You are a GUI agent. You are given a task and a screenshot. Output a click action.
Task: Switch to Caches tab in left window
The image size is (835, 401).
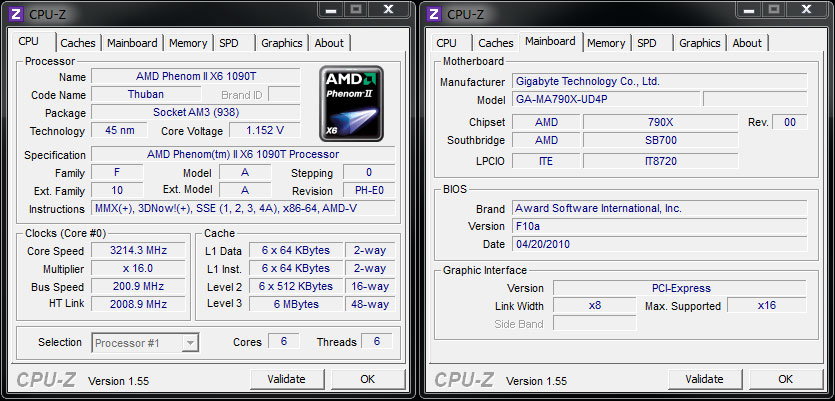coord(78,43)
